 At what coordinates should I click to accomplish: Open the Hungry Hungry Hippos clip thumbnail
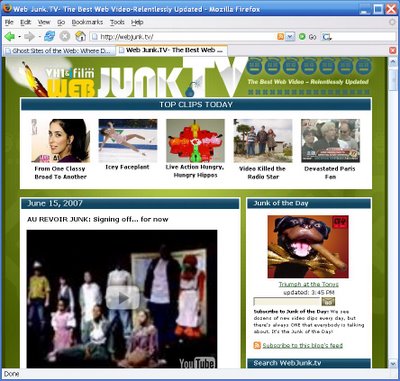point(195,140)
